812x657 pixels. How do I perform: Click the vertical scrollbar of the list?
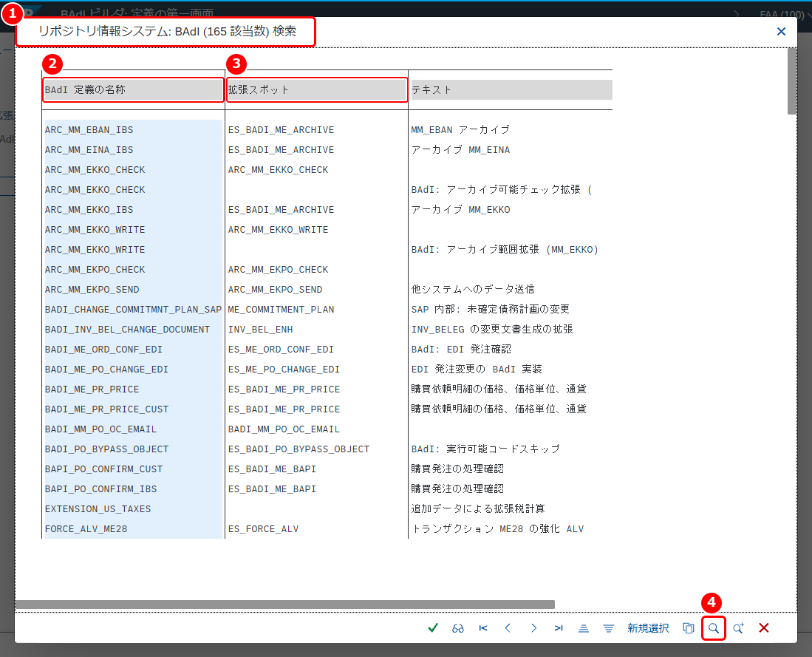(x=792, y=81)
